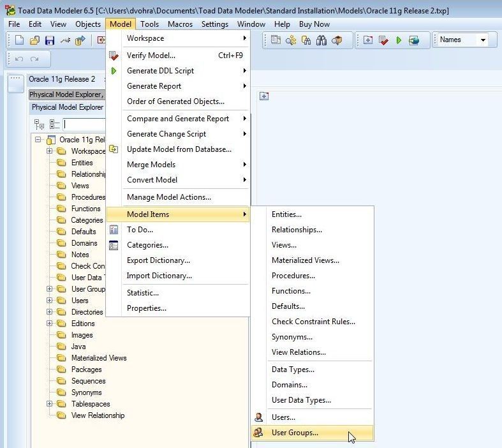Image resolution: width=502 pixels, height=448 pixels.
Task: Expand the Tablespaces tree folder
Action: pos(49,404)
